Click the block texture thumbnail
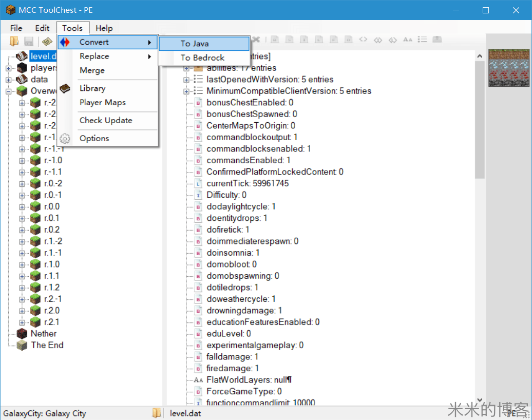This screenshot has height=420, width=532. click(x=508, y=67)
